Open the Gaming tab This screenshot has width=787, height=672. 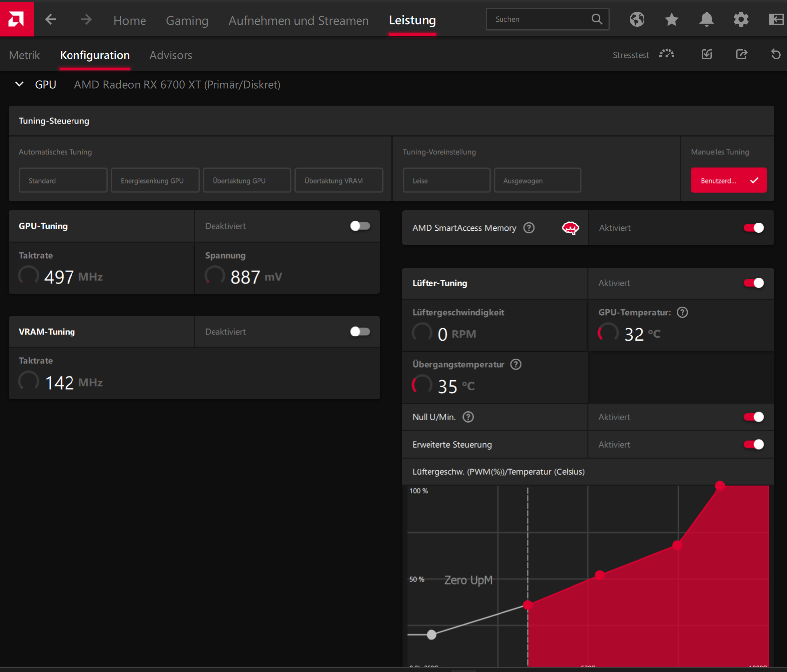pos(187,20)
